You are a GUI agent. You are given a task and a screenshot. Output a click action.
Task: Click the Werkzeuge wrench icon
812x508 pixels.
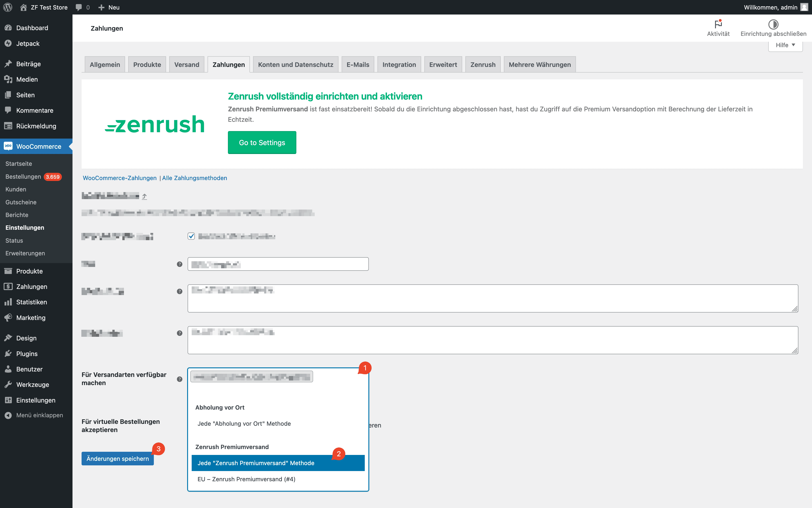coord(8,384)
